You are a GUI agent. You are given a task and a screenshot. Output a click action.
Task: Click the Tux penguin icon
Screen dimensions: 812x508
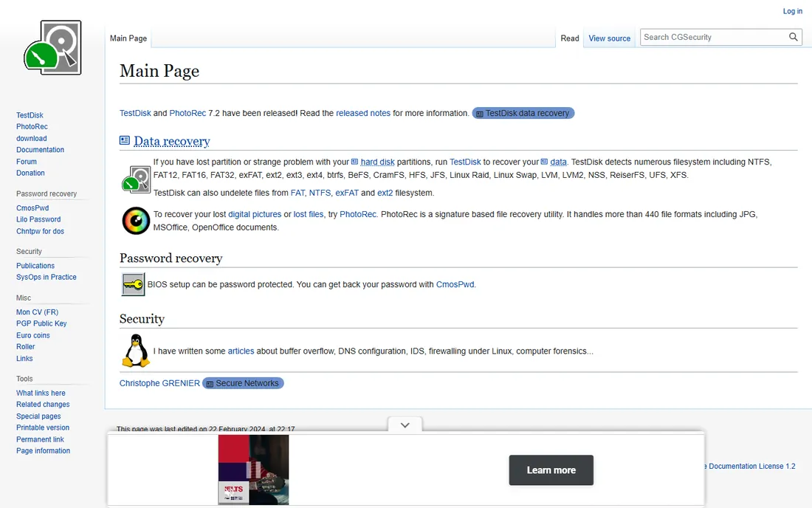tap(136, 351)
